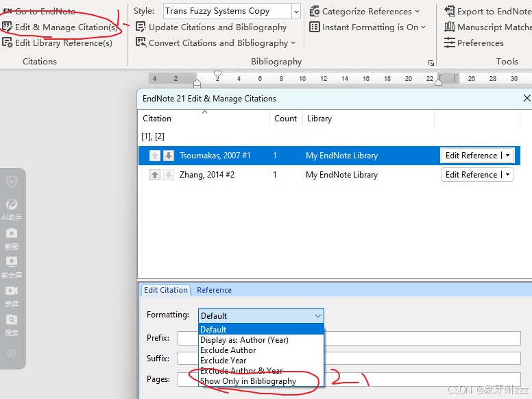
Task: Click Edit Reference for Zhang row
Action: click(x=471, y=175)
